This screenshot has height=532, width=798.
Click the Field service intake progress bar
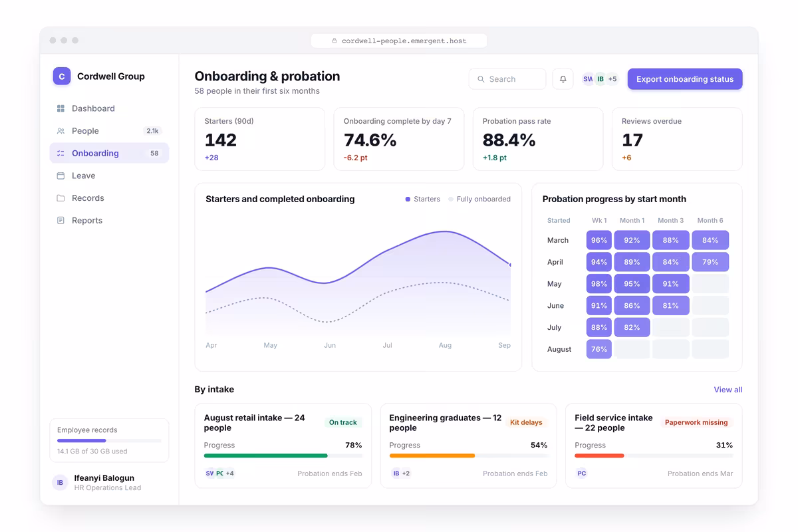[x=654, y=456]
